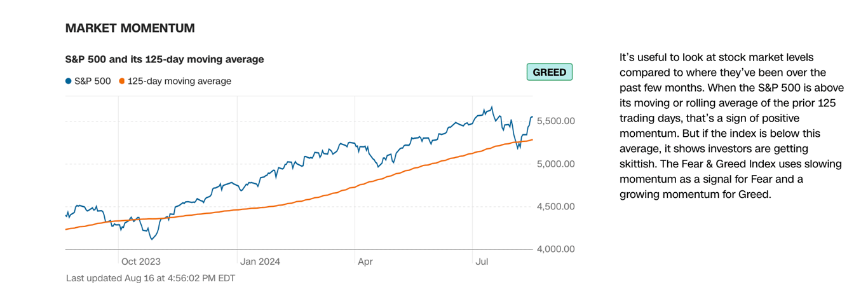Click the 5,000.00 y-axis label

tap(556, 164)
